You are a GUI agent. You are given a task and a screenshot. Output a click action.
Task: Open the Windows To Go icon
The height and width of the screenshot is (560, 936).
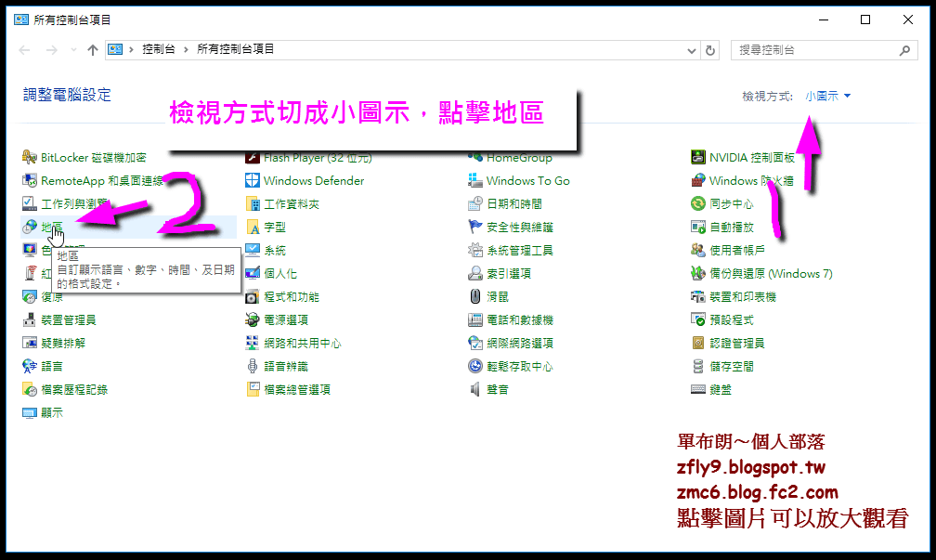tap(475, 181)
